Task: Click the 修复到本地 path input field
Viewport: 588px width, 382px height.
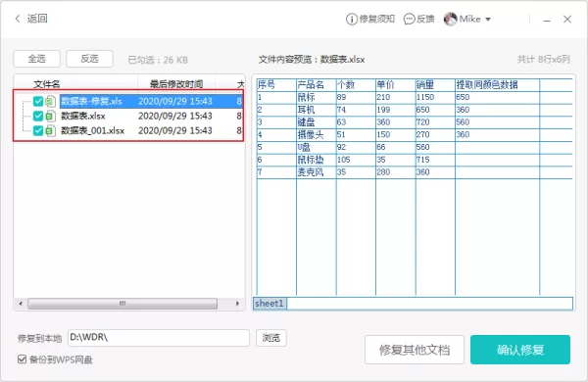Action: pos(159,338)
